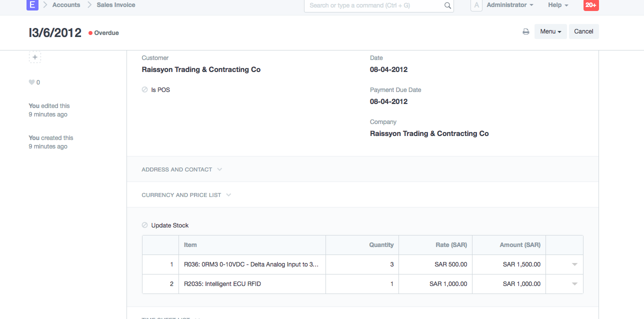
Task: Click the printer icon
Action: (x=525, y=31)
